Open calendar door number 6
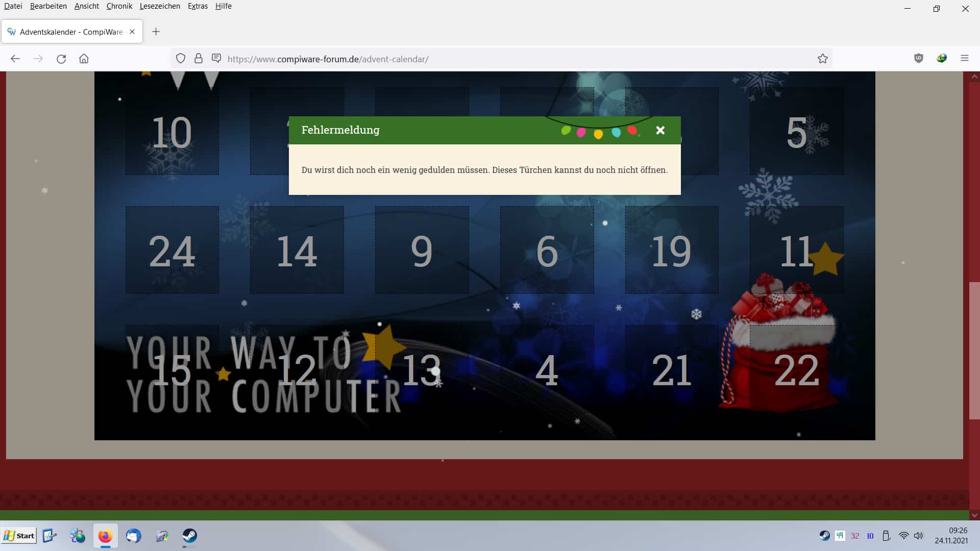This screenshot has width=980, height=551. pos(547,250)
